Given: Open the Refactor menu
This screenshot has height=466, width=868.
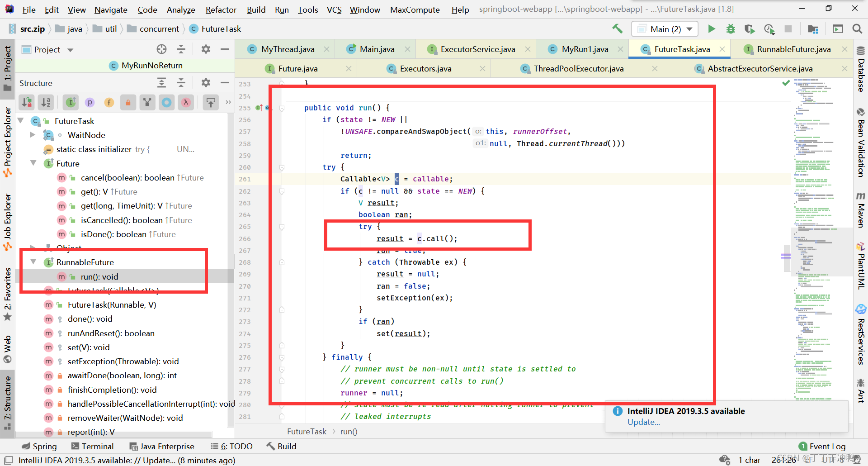Looking at the screenshot, I should point(221,10).
